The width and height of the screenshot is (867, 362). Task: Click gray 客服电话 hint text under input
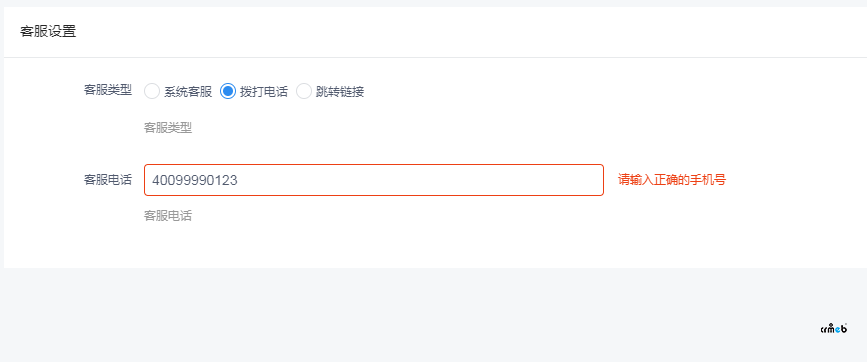[168, 216]
